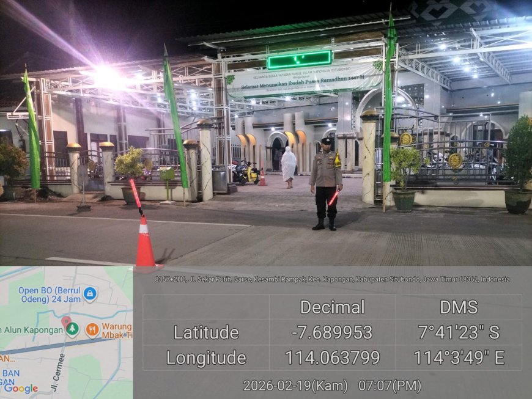
Task: Select the decimal latitude value -7.689953
Action: pyautogui.click(x=332, y=332)
